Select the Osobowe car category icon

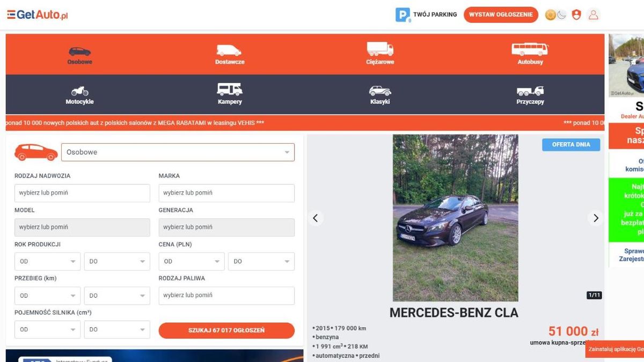coord(79,51)
